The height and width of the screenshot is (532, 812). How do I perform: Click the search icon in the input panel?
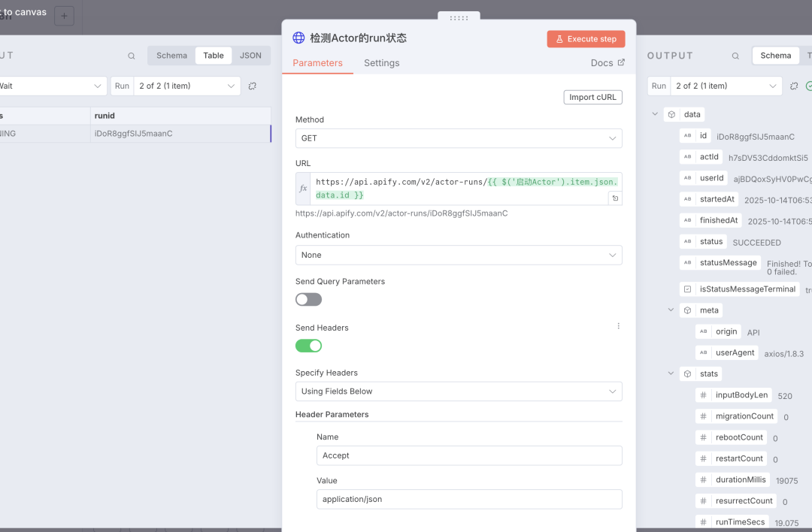coord(132,56)
